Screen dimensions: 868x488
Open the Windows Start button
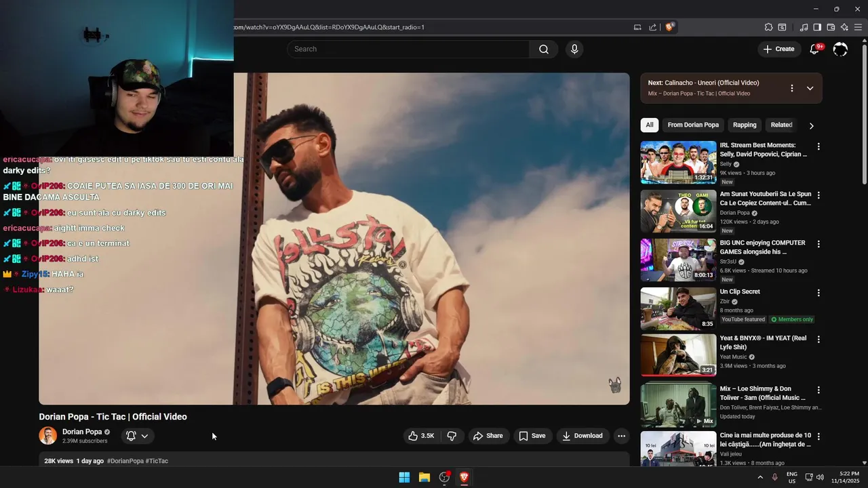(404, 477)
